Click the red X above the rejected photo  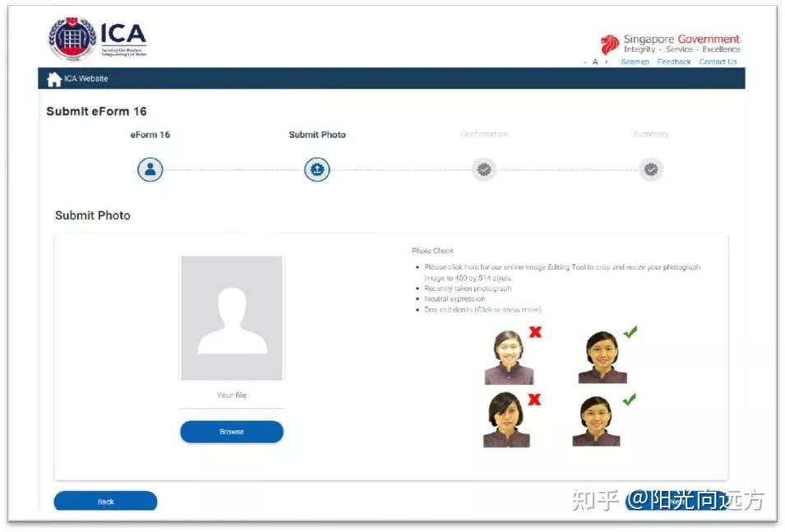[x=535, y=332]
